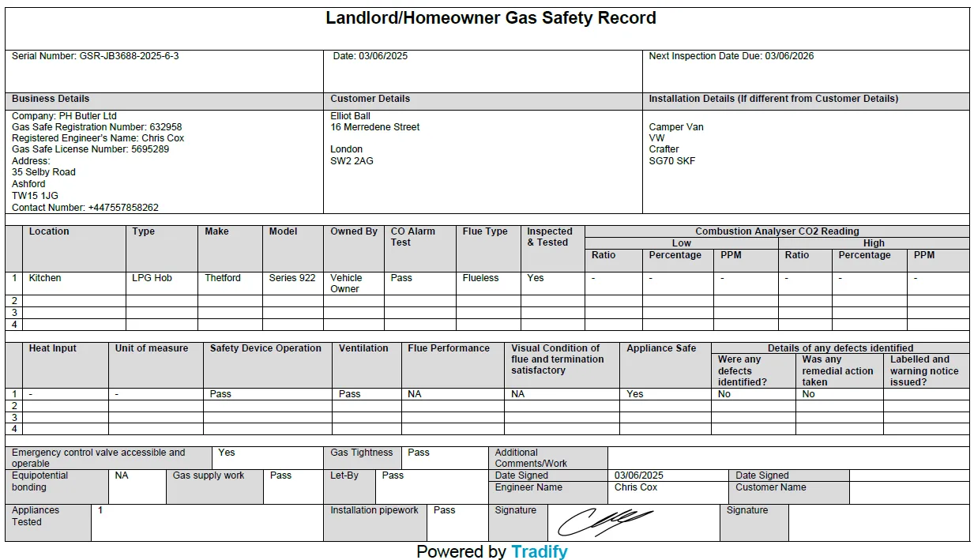The image size is (974, 560).
Task: Click the engineer's handwritten signature
Action: [606, 521]
